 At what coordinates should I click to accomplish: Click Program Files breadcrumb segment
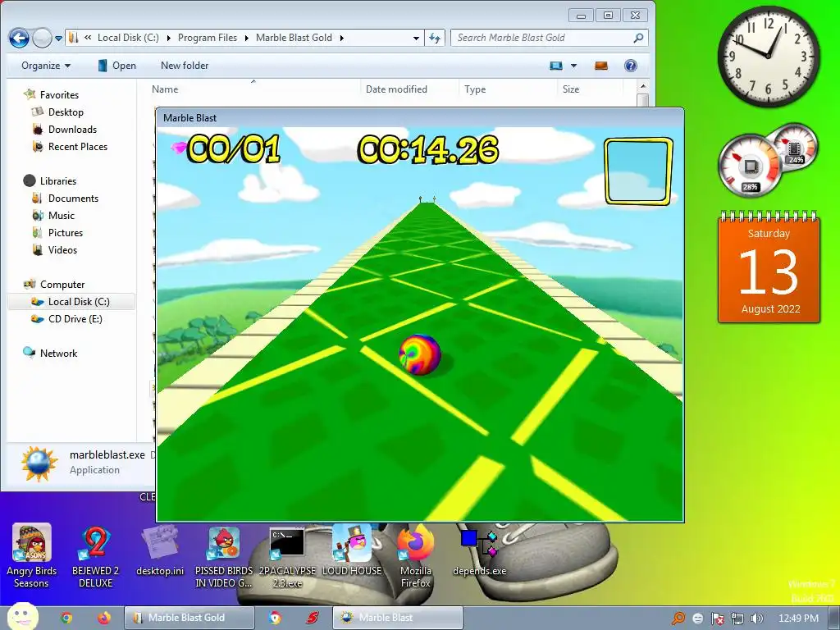[208, 38]
